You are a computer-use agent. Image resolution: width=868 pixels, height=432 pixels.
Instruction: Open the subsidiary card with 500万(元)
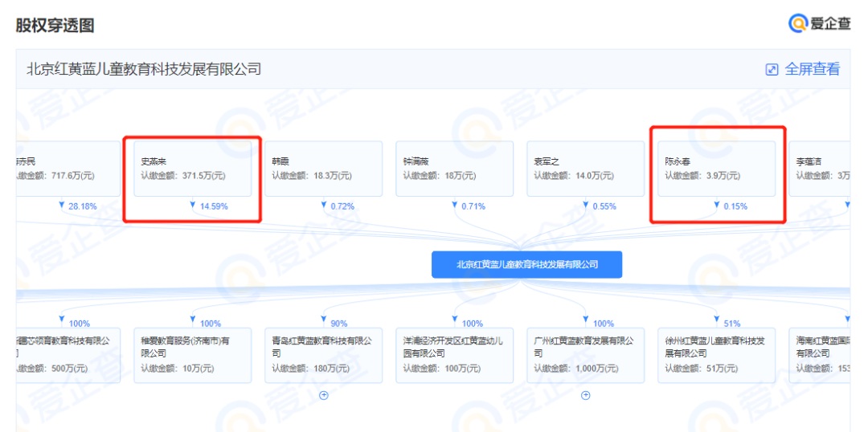pos(68,356)
